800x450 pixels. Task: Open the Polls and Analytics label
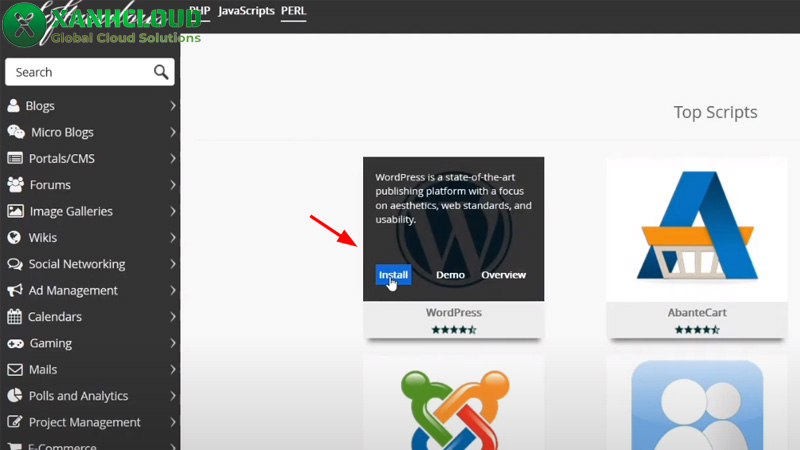(78, 395)
